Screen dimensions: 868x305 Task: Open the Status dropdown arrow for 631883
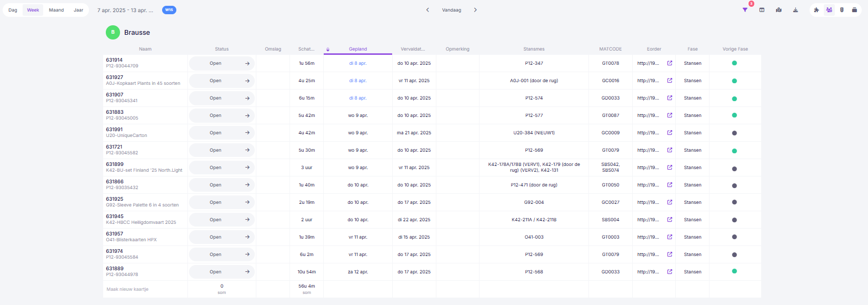[x=247, y=115]
